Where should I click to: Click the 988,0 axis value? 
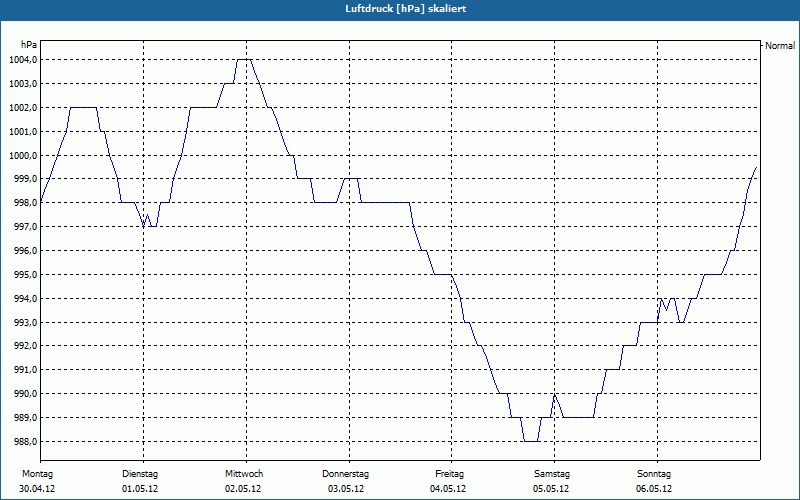pyautogui.click(x=25, y=442)
